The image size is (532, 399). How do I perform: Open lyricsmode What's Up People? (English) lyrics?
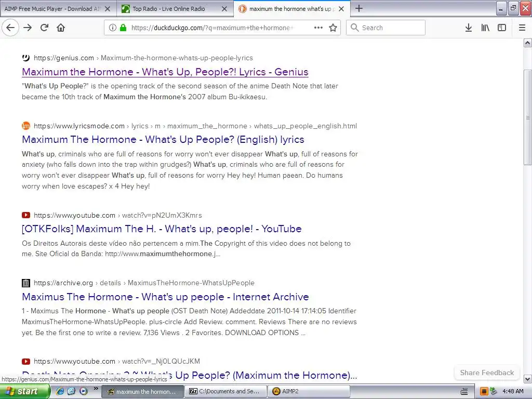163,139
